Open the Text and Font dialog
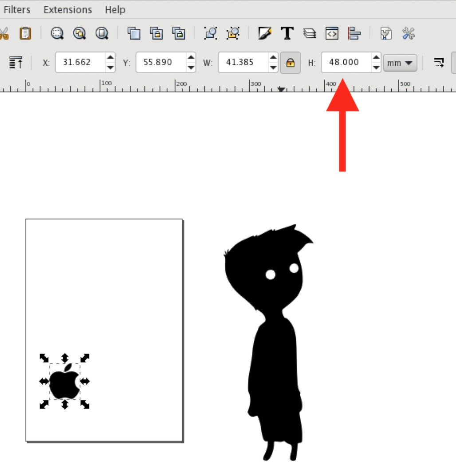 (287, 33)
